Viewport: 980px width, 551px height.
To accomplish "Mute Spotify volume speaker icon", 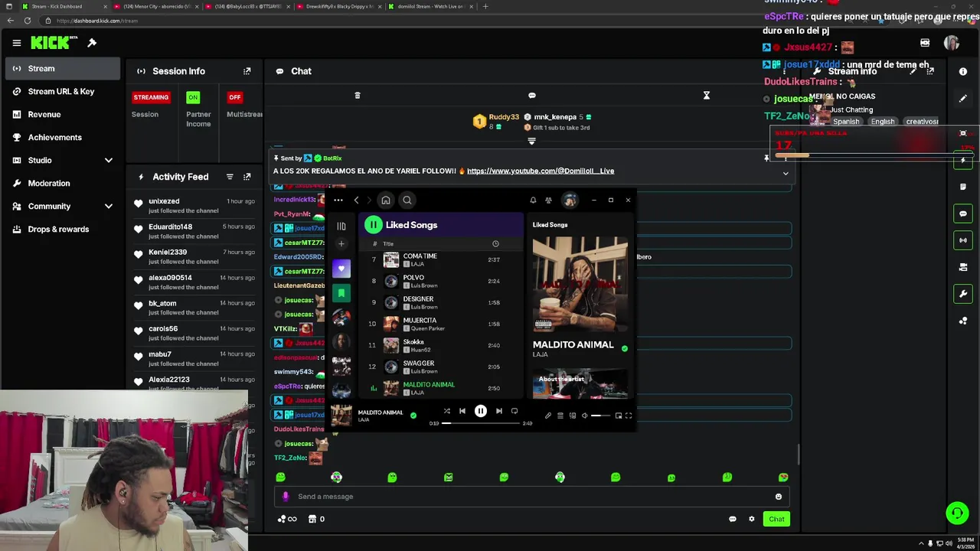I will click(x=585, y=416).
